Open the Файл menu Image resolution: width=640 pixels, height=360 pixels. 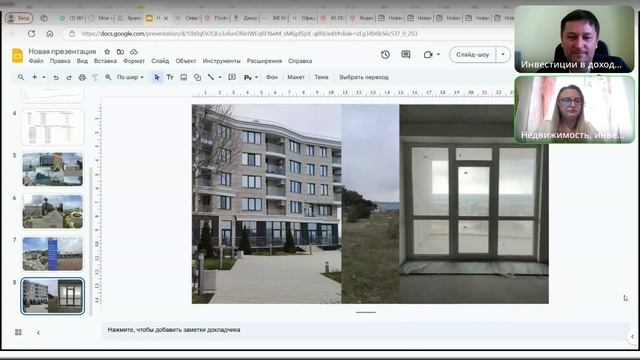(36, 61)
